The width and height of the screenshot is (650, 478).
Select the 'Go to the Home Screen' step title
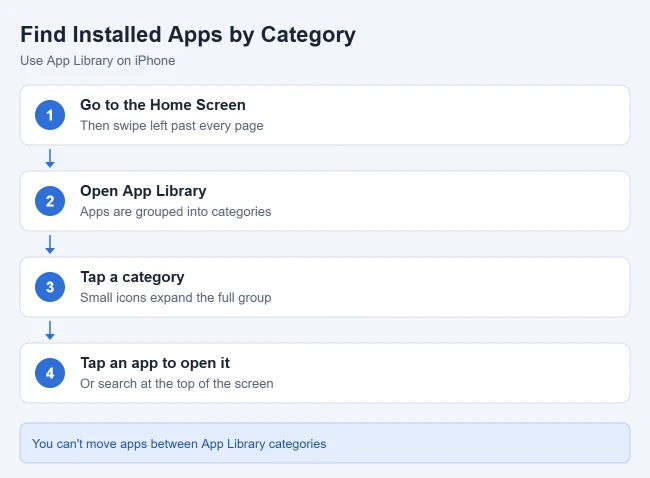point(163,105)
